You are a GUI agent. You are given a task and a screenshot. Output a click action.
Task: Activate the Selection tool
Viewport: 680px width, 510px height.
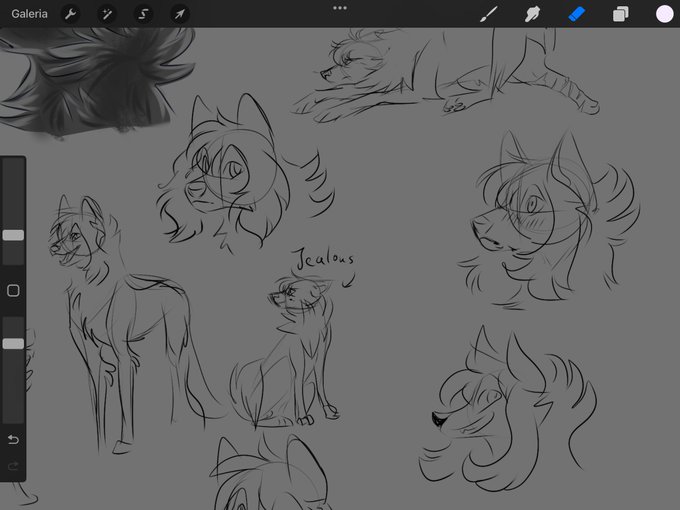(x=143, y=14)
